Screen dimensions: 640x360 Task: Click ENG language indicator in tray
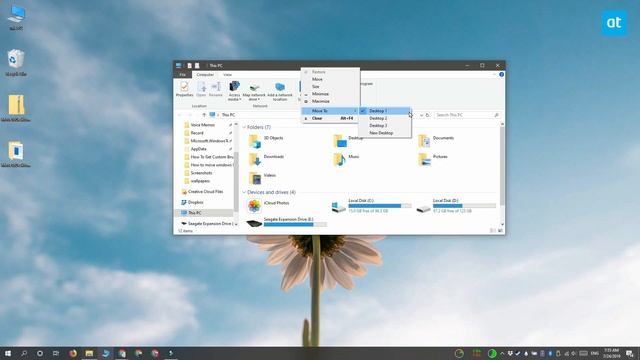595,353
